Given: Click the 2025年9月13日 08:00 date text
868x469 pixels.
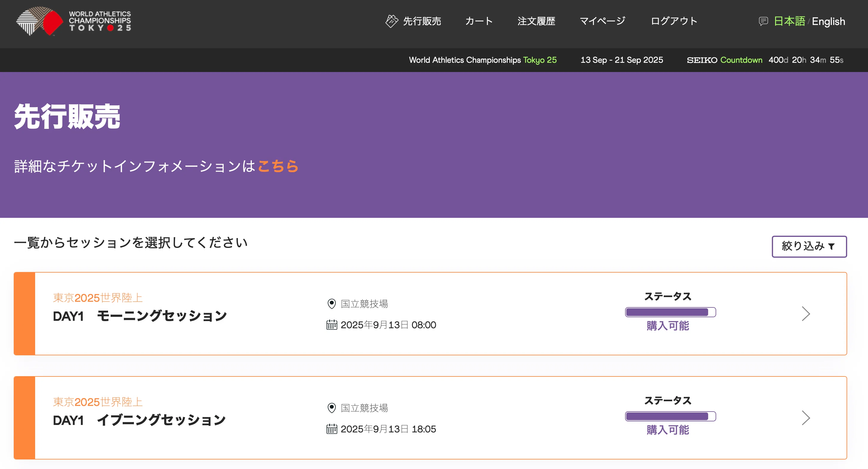Looking at the screenshot, I should 388,325.
